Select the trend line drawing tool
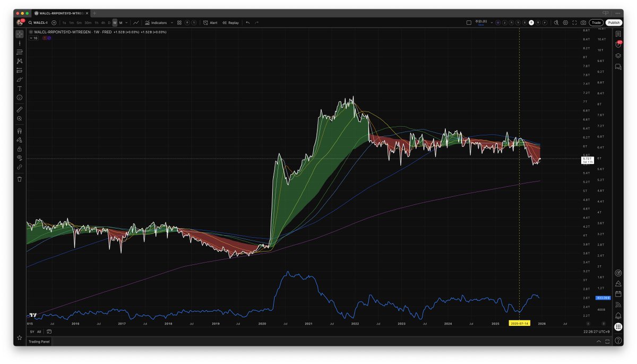The width and height of the screenshot is (637, 364). pyautogui.click(x=20, y=43)
